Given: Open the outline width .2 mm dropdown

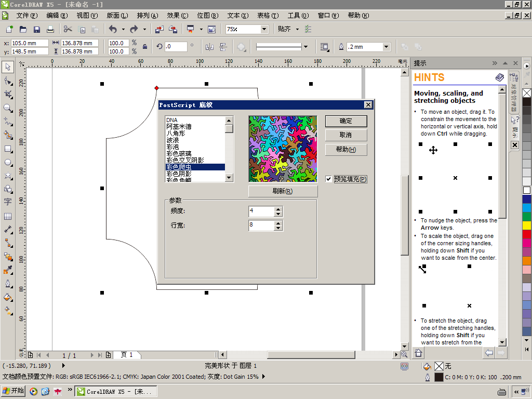Looking at the screenshot, I should (x=386, y=47).
